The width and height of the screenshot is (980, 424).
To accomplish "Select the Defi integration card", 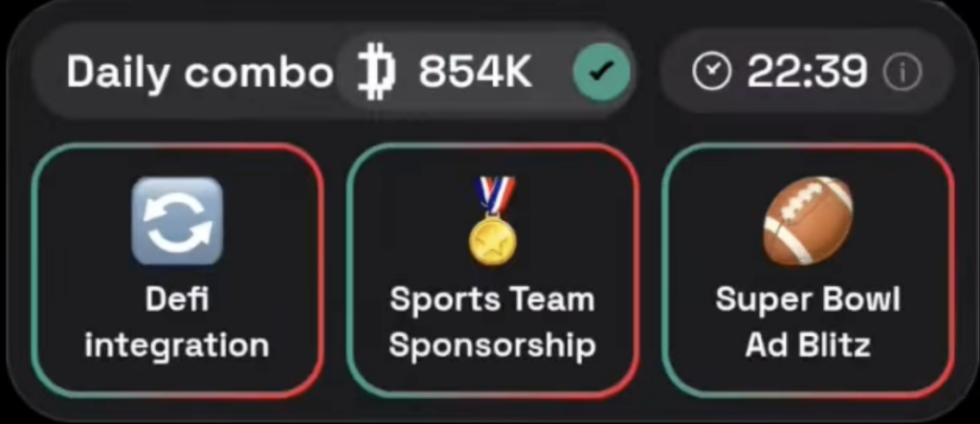I will click(x=178, y=270).
